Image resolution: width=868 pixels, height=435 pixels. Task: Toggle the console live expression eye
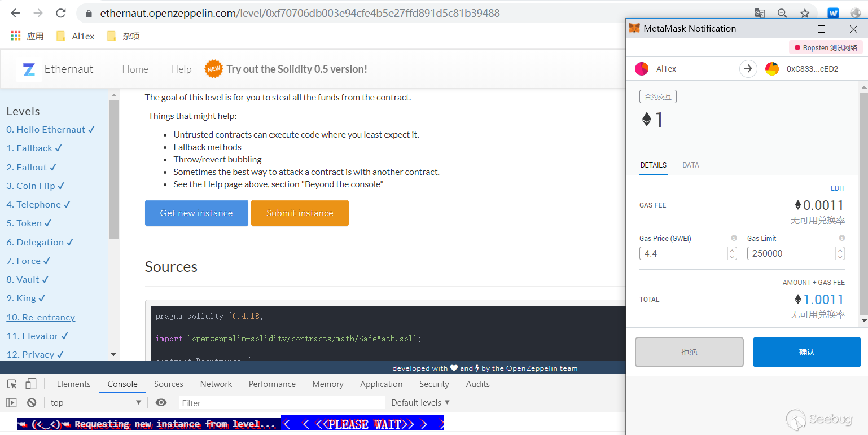pyautogui.click(x=161, y=403)
